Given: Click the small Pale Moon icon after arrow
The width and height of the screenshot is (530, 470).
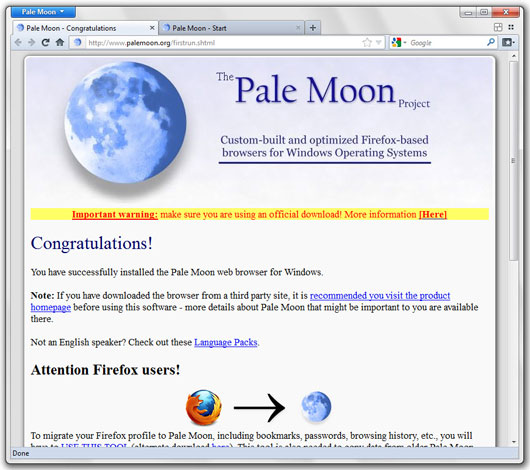Looking at the screenshot, I should (x=316, y=407).
